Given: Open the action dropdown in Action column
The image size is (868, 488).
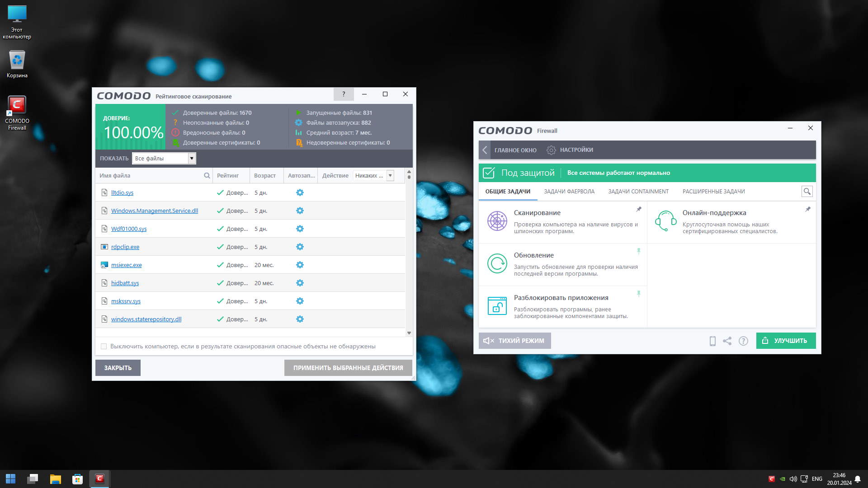Looking at the screenshot, I should pos(390,175).
